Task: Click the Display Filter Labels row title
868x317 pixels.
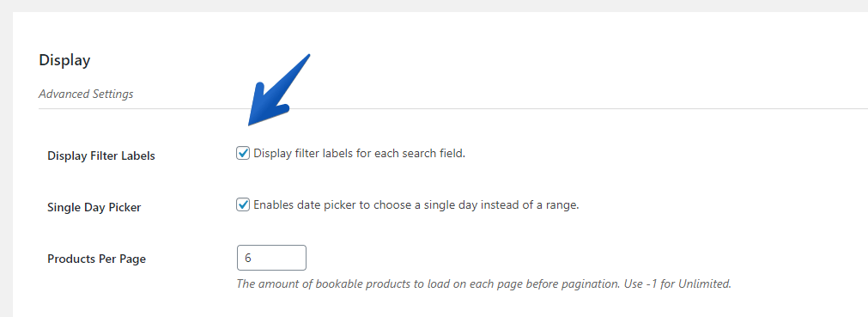Action: point(101,156)
